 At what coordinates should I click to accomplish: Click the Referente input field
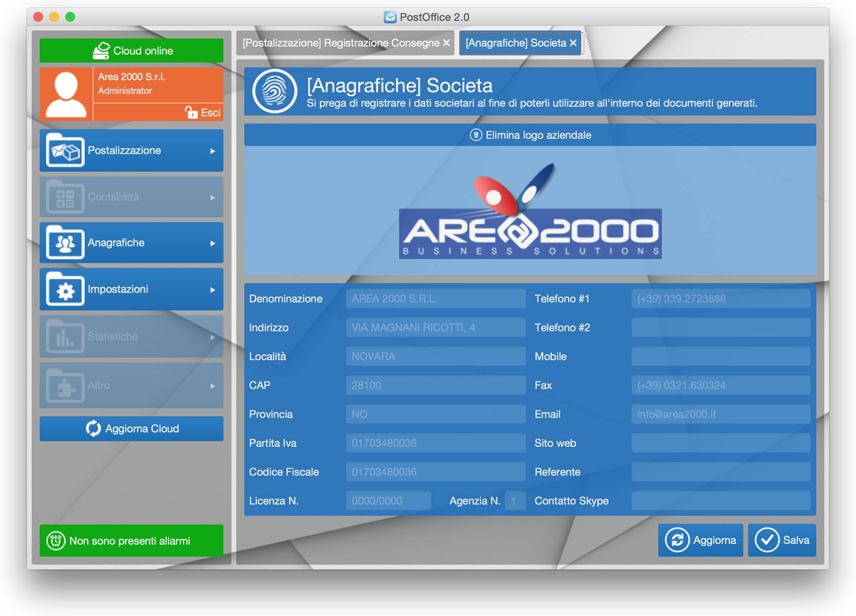pyautogui.click(x=721, y=472)
